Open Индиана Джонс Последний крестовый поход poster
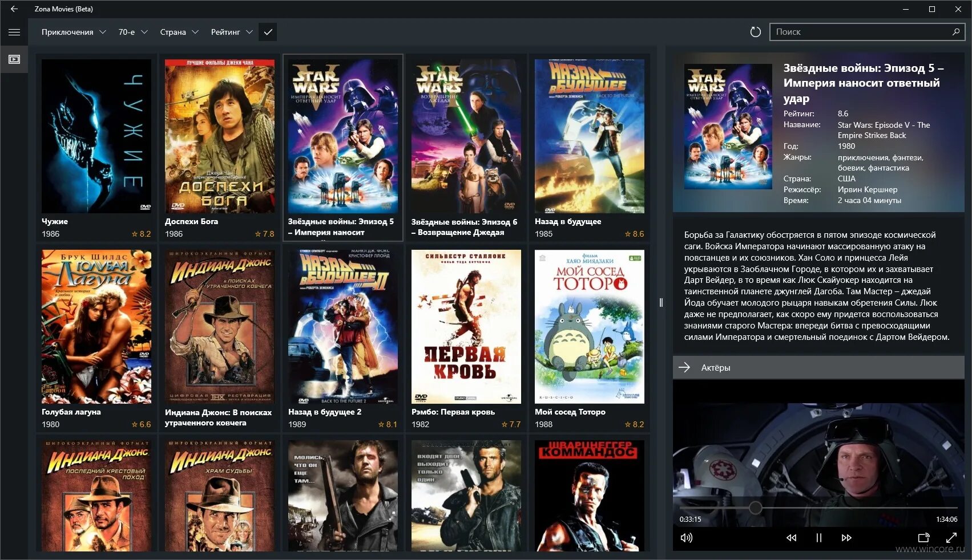The image size is (972, 560). 96,496
